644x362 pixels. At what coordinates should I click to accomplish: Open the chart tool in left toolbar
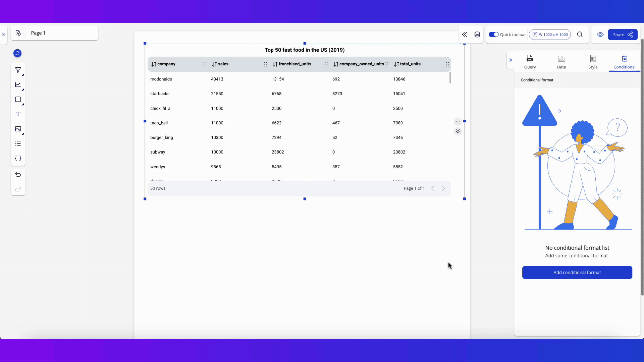pos(18,85)
